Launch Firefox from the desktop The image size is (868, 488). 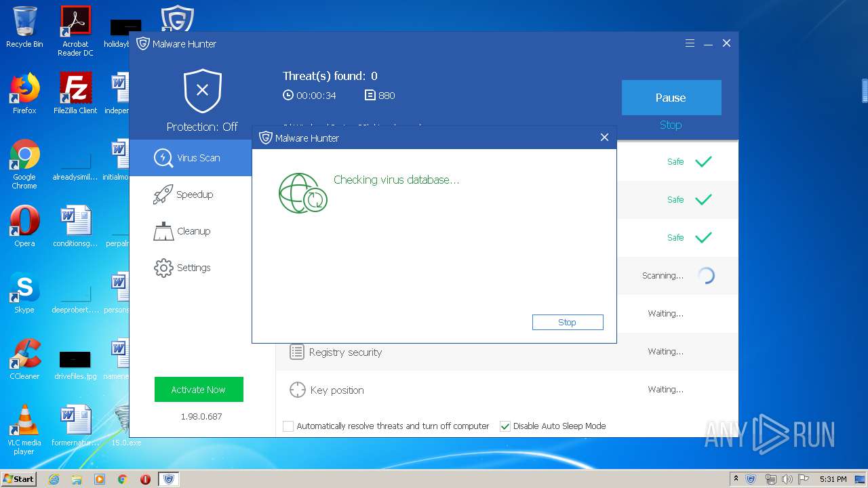[24, 93]
